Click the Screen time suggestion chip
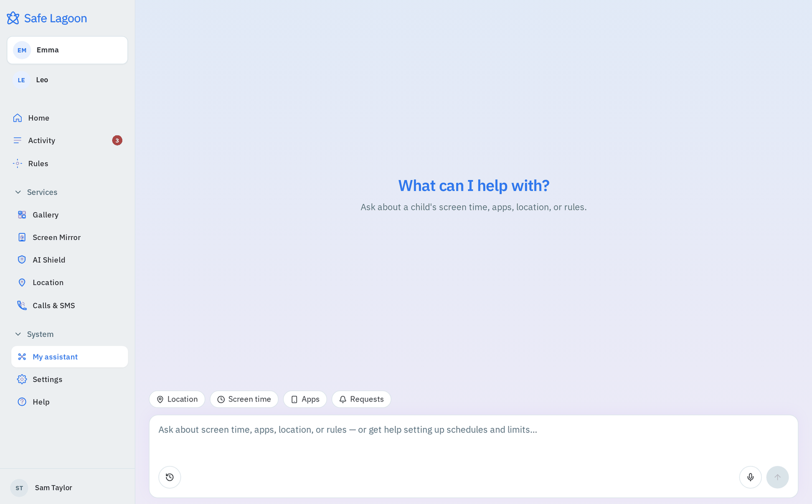This screenshot has height=504, width=812. click(x=244, y=399)
